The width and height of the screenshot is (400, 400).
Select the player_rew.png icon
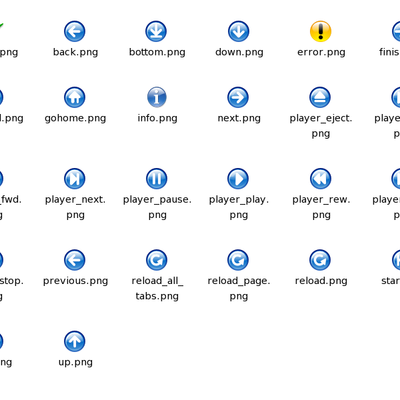point(320,179)
